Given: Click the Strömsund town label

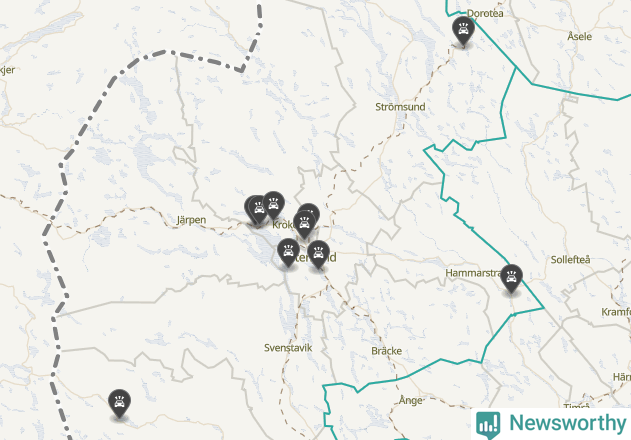Looking at the screenshot, I should pos(400,107).
